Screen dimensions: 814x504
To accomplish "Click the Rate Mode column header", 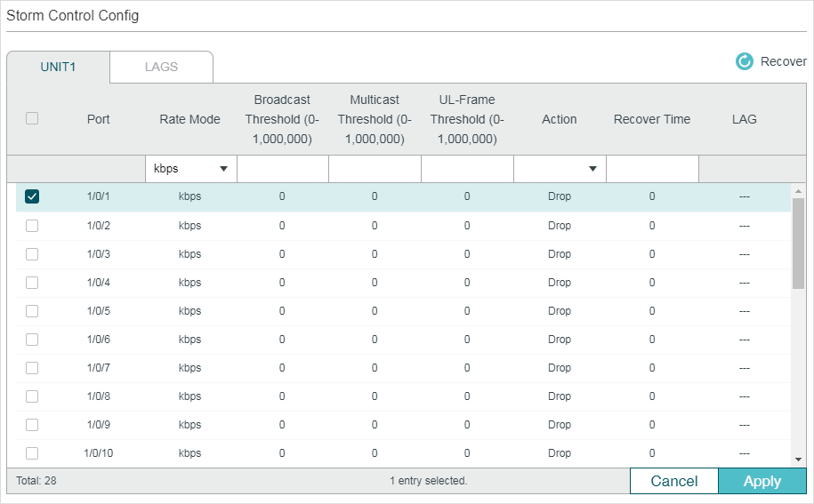I will 190,119.
